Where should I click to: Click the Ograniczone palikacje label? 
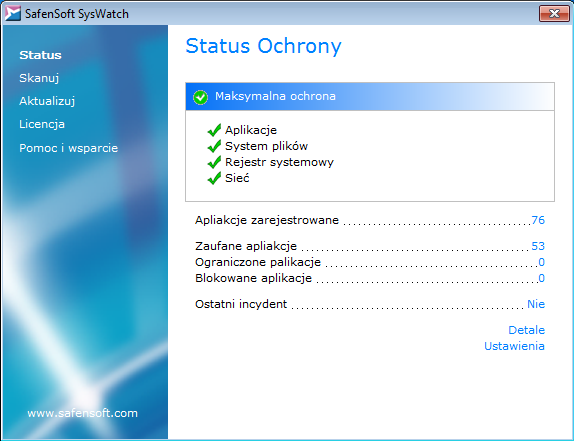coord(258,262)
